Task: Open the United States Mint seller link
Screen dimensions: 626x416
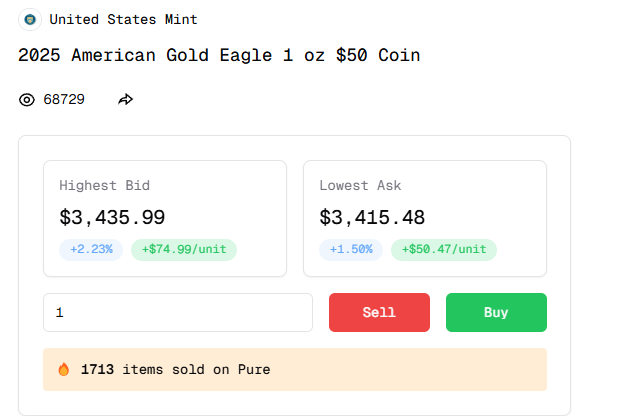Action: (x=123, y=19)
